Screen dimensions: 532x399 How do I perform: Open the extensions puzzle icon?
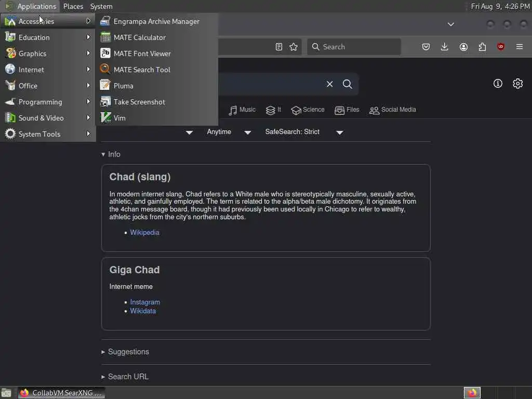coord(482,47)
